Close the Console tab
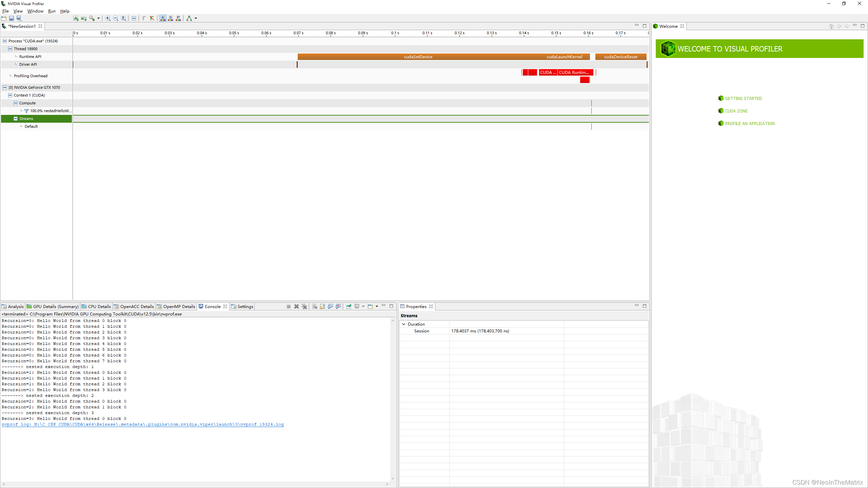The width and height of the screenshot is (868, 488). coord(225,306)
